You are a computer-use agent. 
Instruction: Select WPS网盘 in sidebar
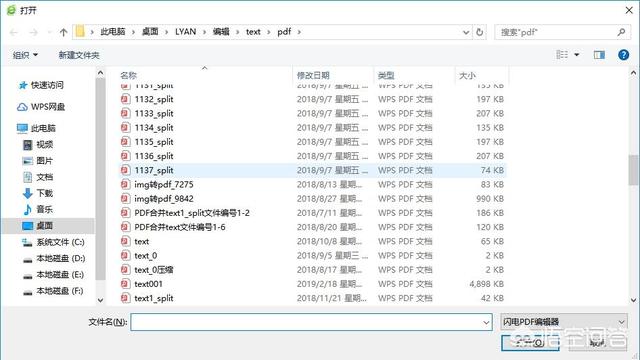[41, 107]
